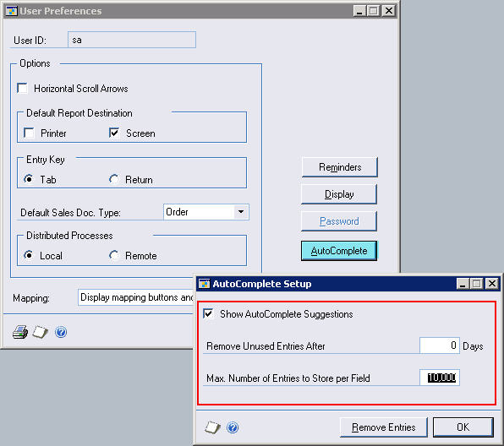Click the printer icon in User Preferences
This screenshot has height=446, width=504.
pos(20,332)
